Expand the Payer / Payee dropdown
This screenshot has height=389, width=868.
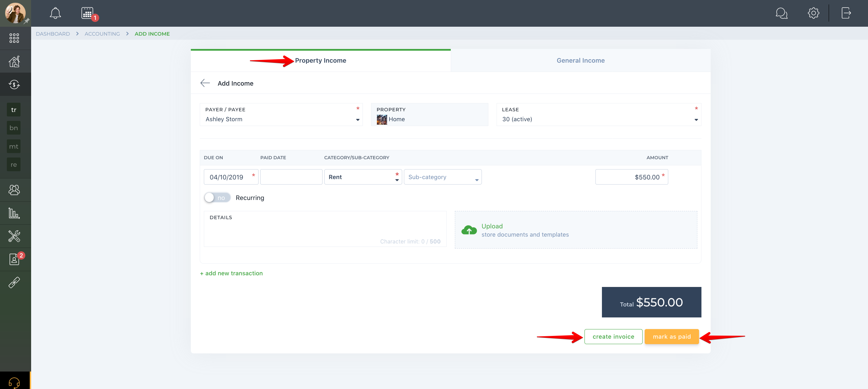point(281,114)
